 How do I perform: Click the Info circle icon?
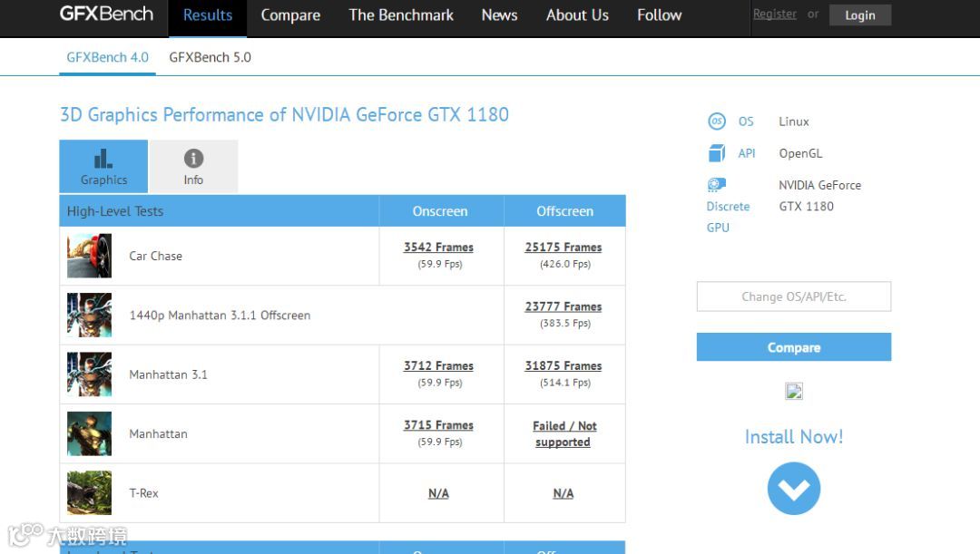[x=194, y=159]
